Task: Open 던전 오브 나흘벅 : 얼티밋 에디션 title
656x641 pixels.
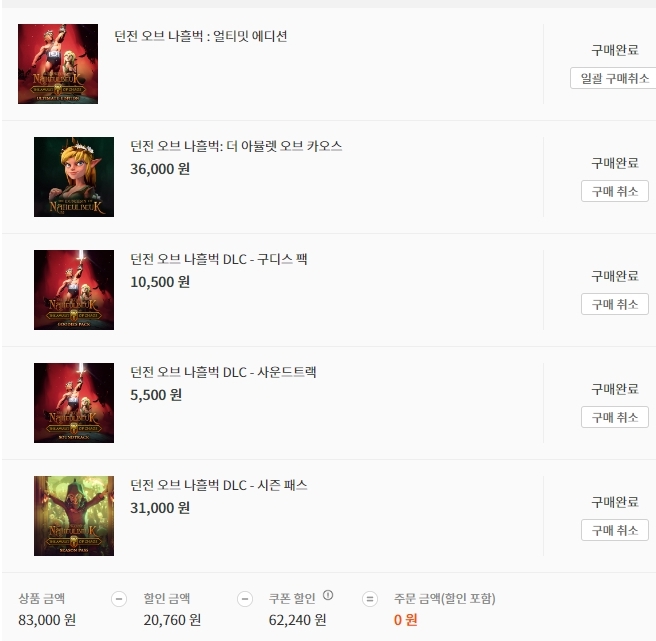Action: (x=201, y=36)
